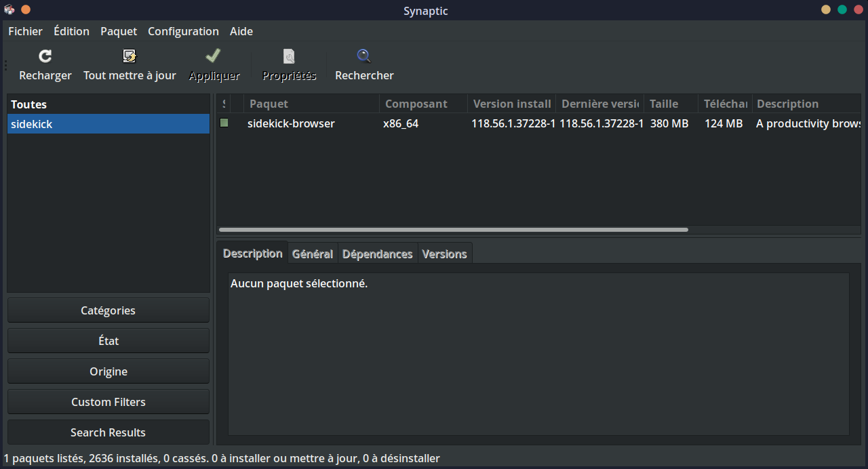Click Tout mettre à jour icon
The height and width of the screenshot is (469, 868).
(x=130, y=56)
